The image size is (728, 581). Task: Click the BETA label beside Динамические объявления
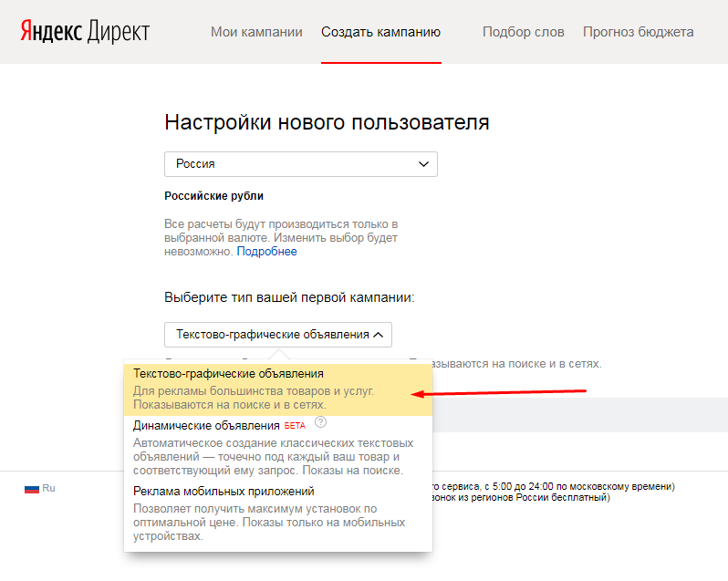[295, 426]
